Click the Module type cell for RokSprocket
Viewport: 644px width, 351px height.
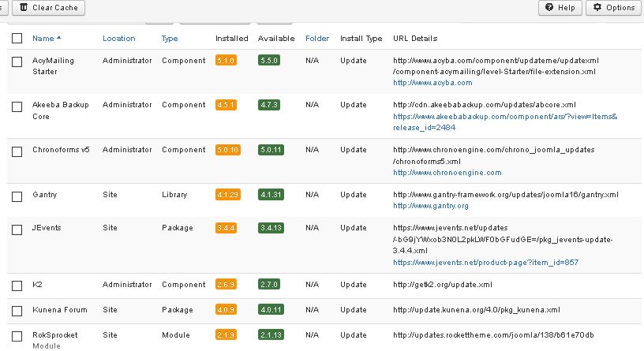176,334
